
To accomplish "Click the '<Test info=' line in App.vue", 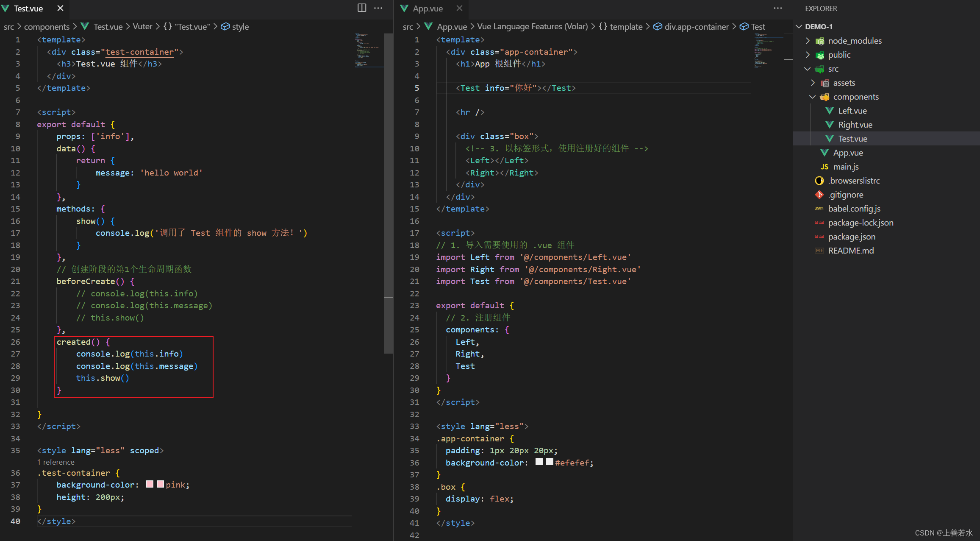I will (516, 88).
